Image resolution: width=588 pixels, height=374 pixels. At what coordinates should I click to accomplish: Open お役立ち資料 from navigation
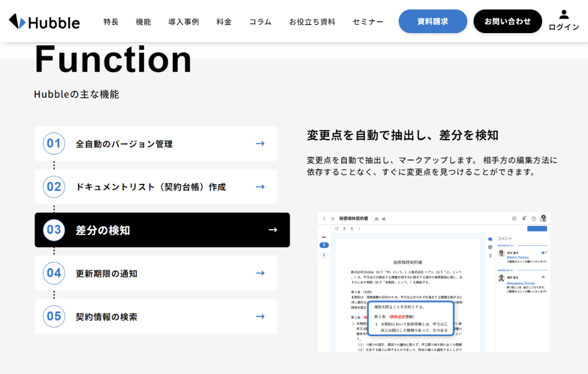pyautogui.click(x=312, y=22)
